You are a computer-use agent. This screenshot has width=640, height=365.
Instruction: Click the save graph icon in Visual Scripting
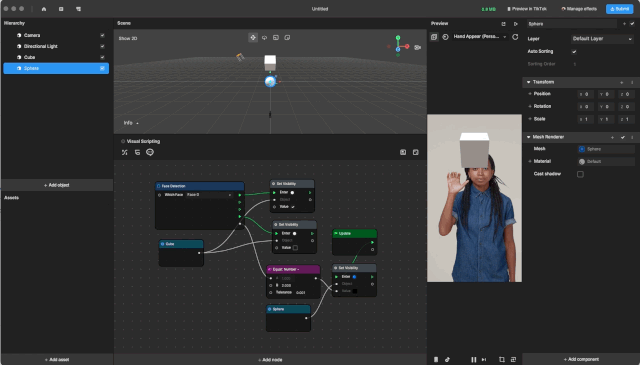click(x=403, y=152)
